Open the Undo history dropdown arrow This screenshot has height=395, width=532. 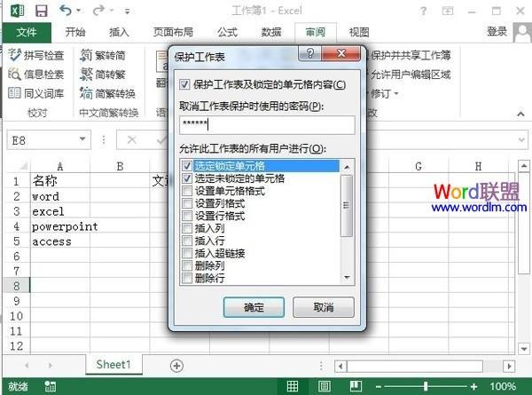coord(79,11)
